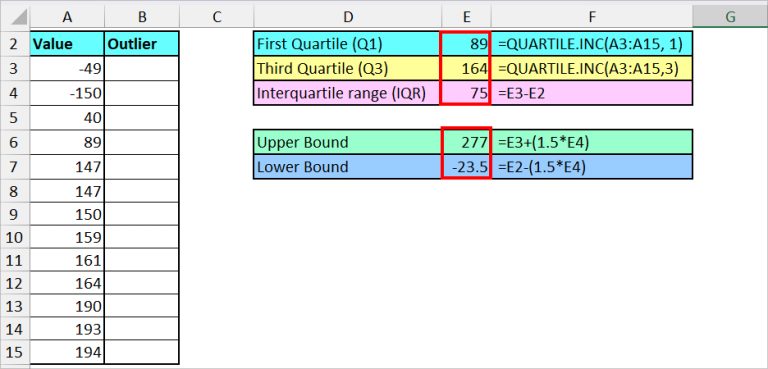Select row 5 header
This screenshot has width=768, height=369.
pos(15,118)
